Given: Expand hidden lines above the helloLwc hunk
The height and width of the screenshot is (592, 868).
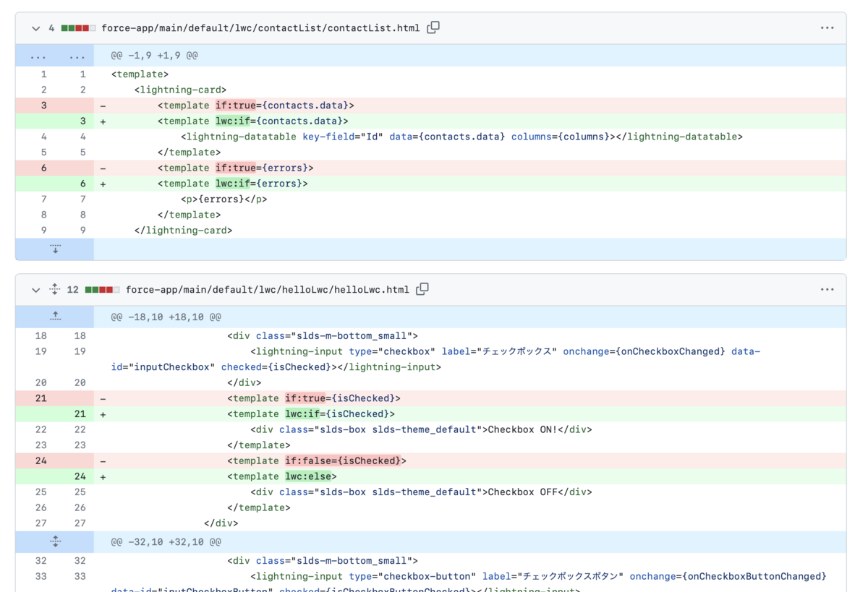Looking at the screenshot, I should click(x=55, y=314).
